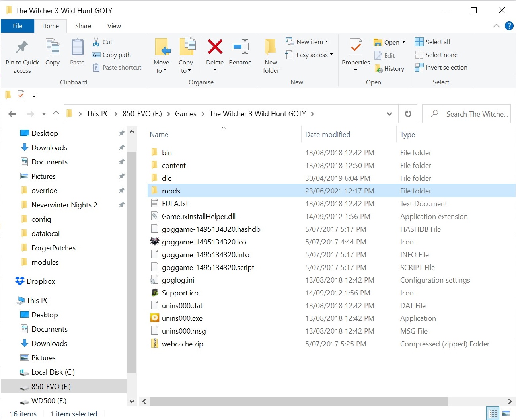Open WD500 (F:) drive

pos(43,400)
